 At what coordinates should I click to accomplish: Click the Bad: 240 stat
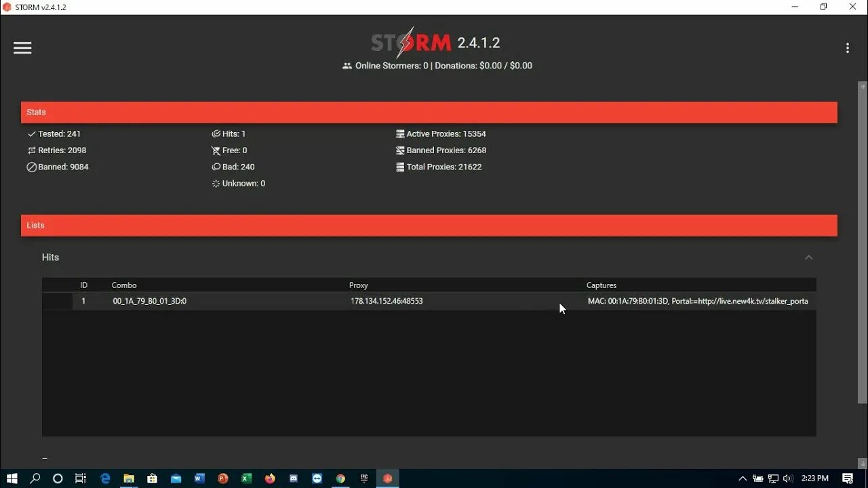point(233,167)
